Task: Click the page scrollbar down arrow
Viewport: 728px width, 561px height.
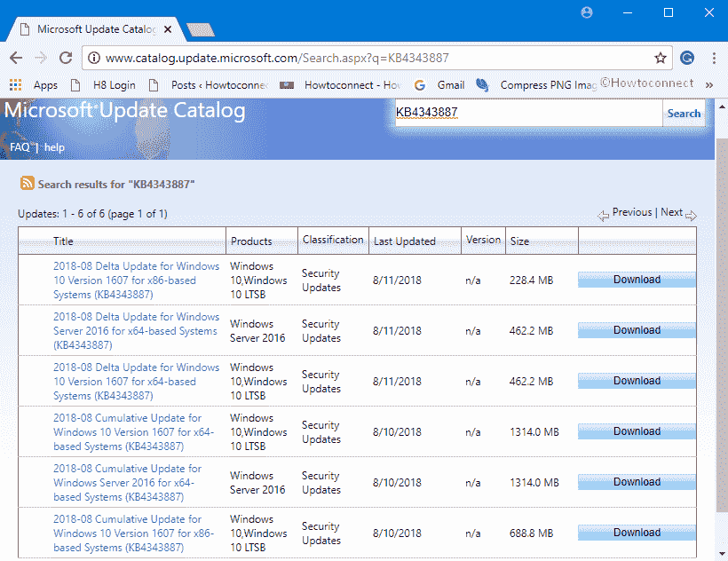Action: pos(722,554)
